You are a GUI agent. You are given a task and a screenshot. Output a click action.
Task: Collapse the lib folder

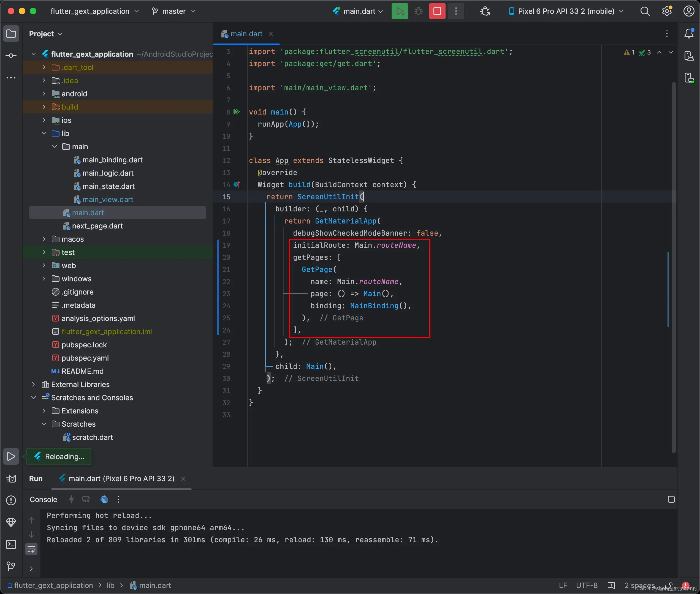coord(44,133)
